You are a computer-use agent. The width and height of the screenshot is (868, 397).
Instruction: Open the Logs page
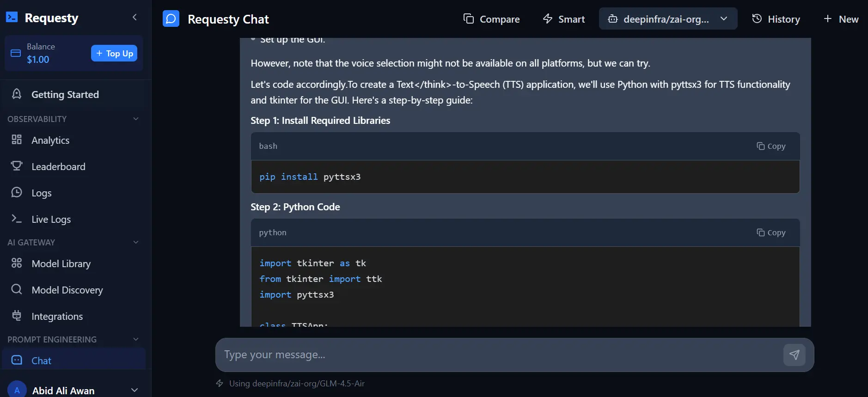pos(42,193)
